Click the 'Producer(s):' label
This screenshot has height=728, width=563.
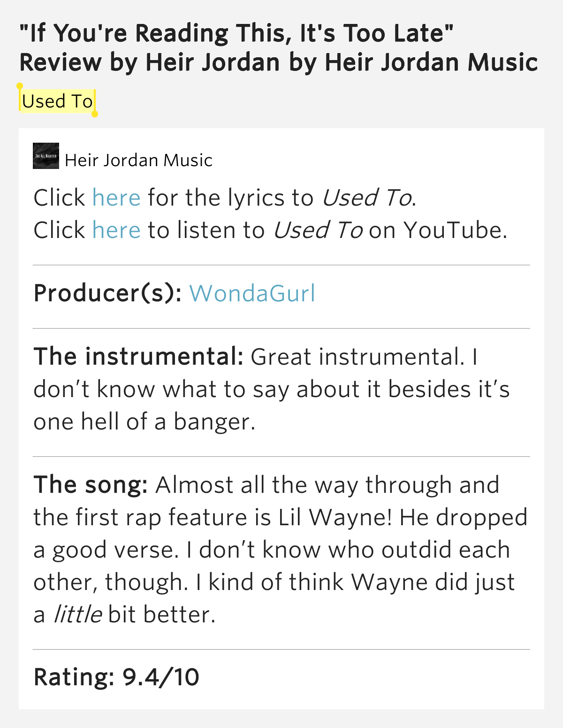pyautogui.click(x=108, y=293)
